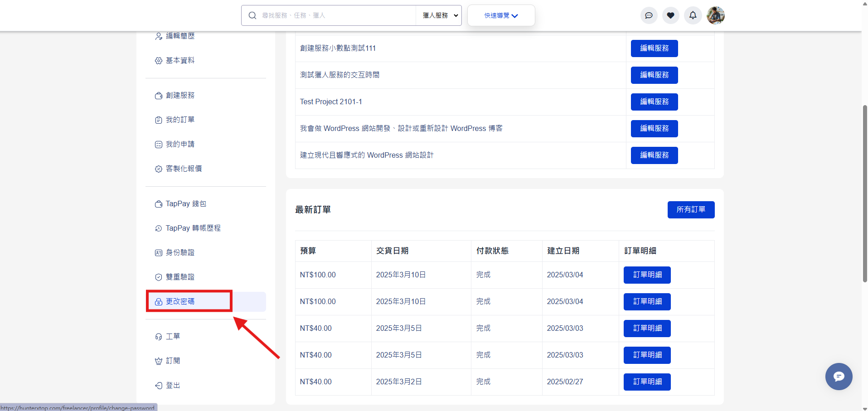868x411 pixels.
Task: Expand the 快速導覽 quick navigation dropdown
Action: point(501,15)
